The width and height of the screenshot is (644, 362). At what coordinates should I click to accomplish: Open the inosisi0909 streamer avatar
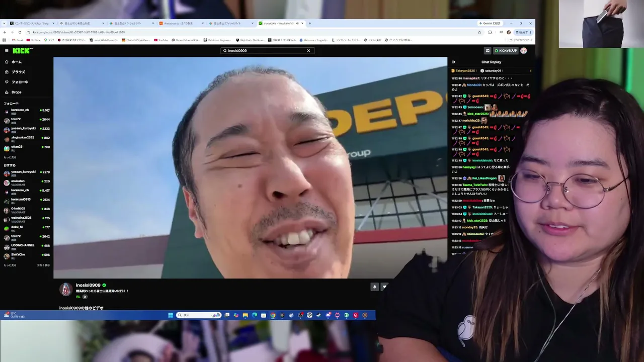[x=66, y=289]
